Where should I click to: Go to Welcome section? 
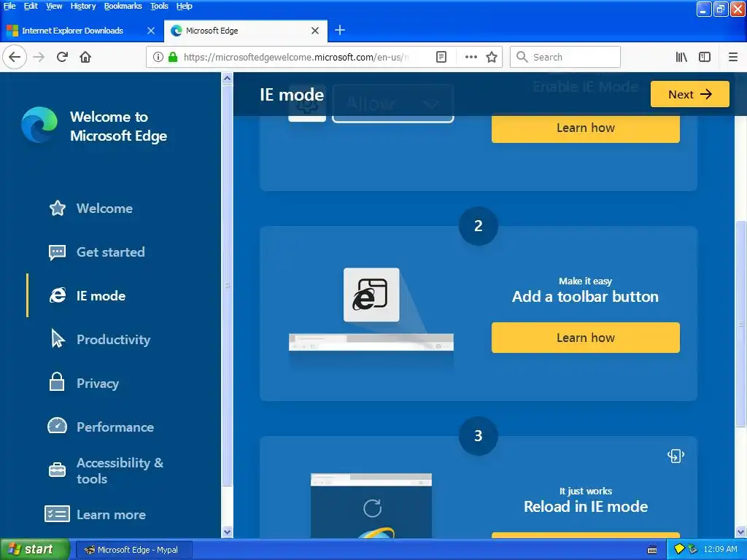[x=104, y=208]
